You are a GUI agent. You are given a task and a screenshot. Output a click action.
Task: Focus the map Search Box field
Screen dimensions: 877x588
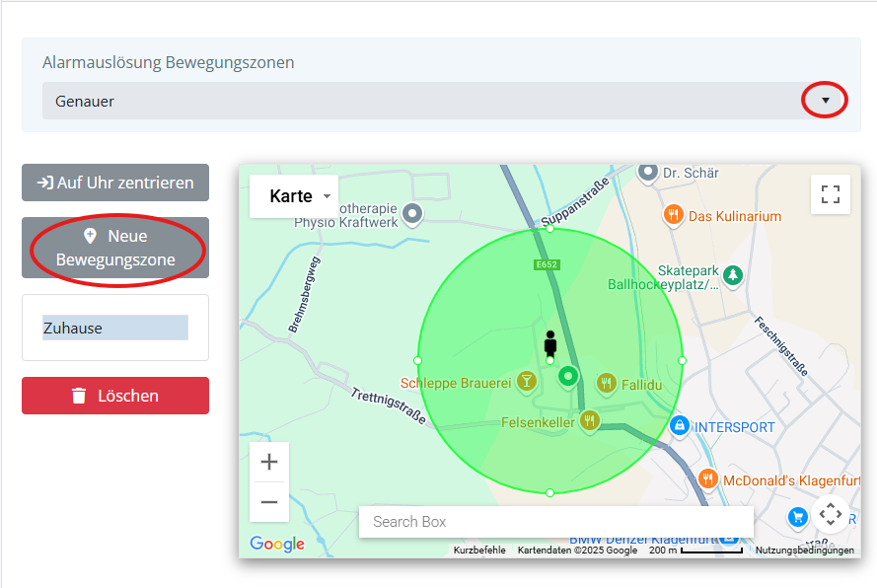(x=555, y=522)
